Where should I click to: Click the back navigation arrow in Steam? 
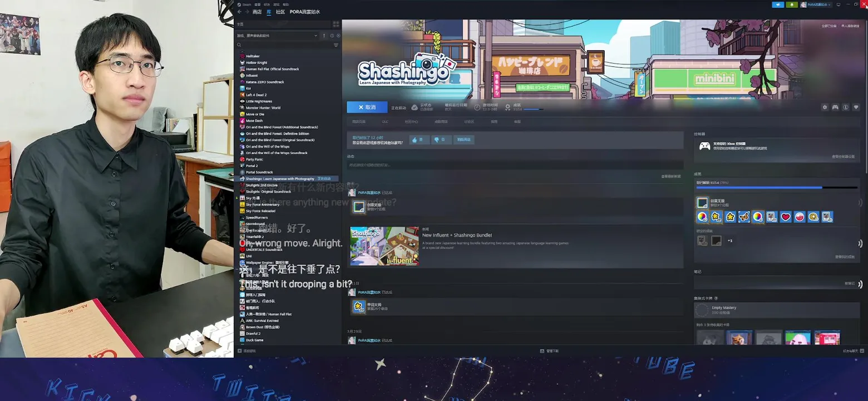[239, 12]
